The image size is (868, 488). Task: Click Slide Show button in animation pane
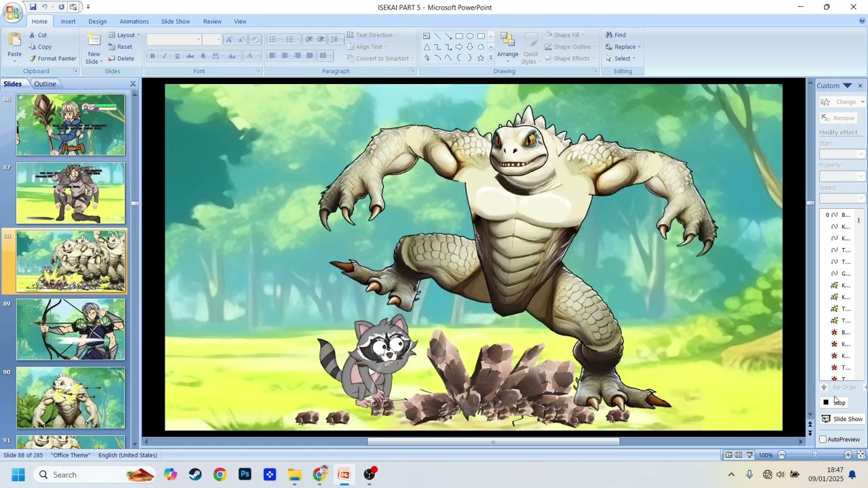pyautogui.click(x=842, y=419)
